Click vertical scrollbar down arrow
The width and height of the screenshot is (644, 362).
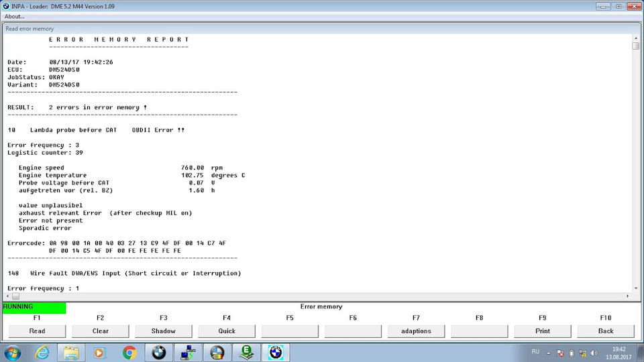coord(636,288)
